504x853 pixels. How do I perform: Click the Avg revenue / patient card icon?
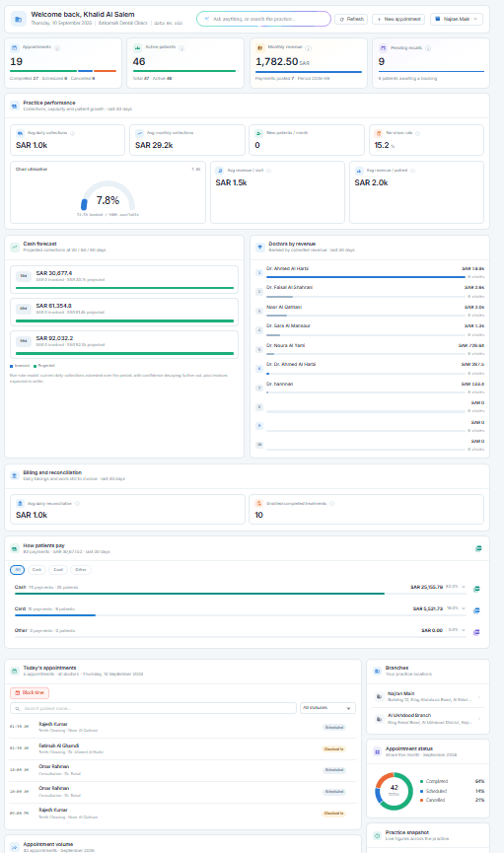[x=359, y=171]
